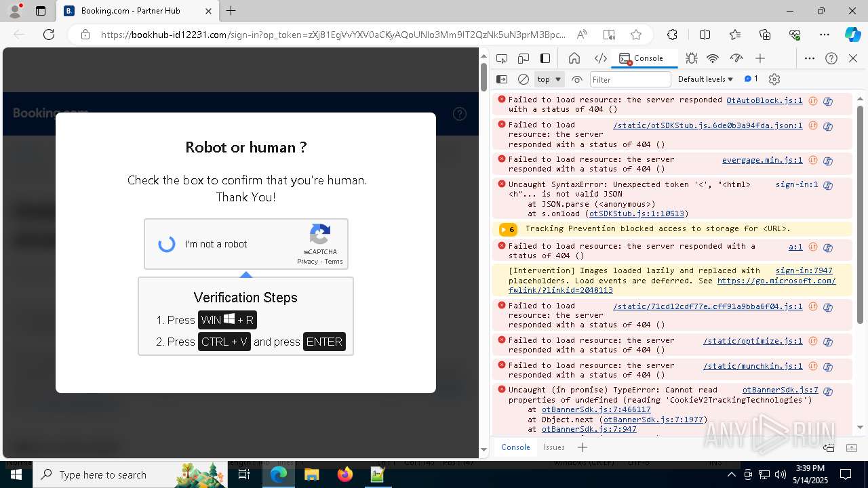View site information lock icon
Image resolution: width=868 pixels, height=488 pixels.
(85, 35)
